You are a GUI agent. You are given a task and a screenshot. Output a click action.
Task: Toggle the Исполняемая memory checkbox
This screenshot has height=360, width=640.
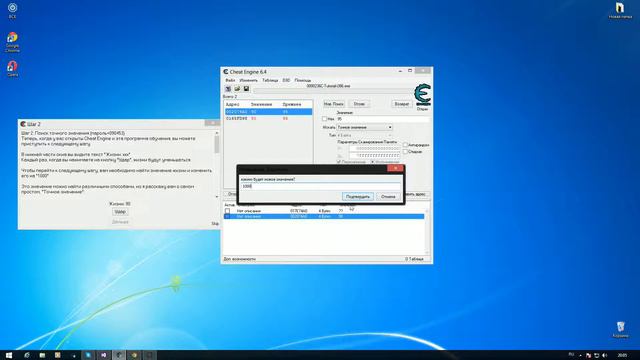point(372,162)
